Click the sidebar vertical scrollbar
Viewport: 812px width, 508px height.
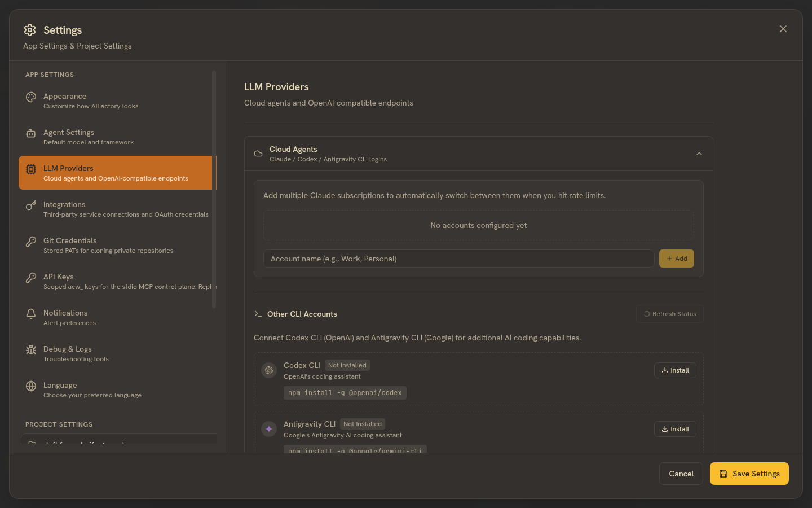[x=214, y=190]
